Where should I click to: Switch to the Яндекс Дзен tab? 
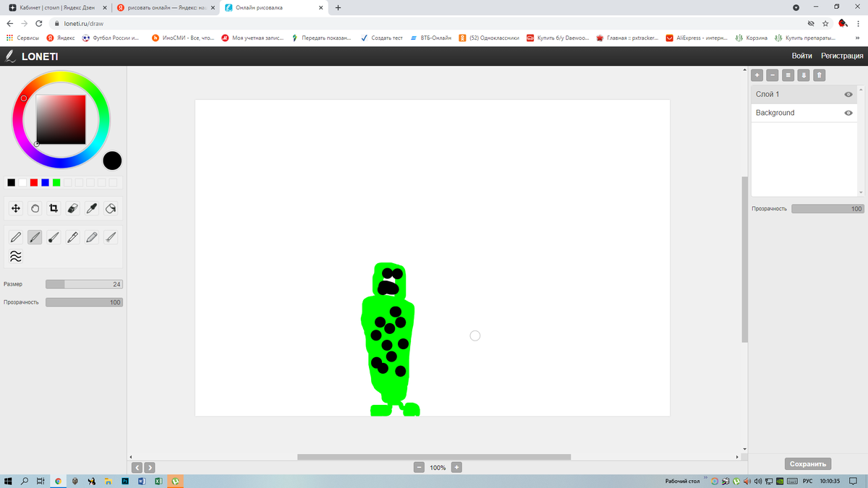coord(56,7)
